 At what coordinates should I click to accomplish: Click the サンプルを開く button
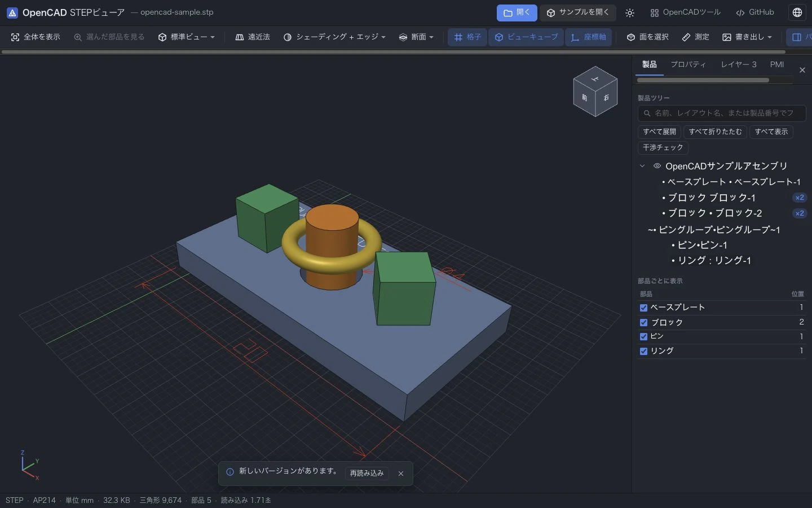point(578,12)
